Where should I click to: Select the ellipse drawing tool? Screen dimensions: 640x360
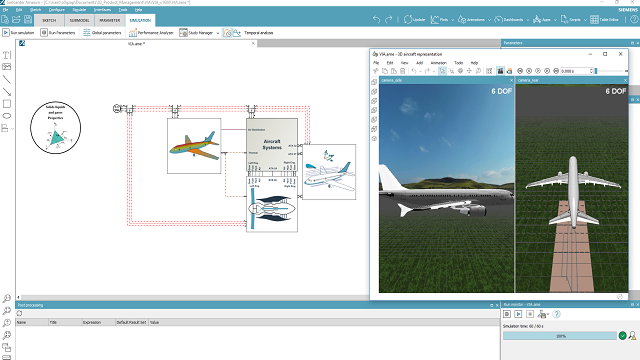7,116
